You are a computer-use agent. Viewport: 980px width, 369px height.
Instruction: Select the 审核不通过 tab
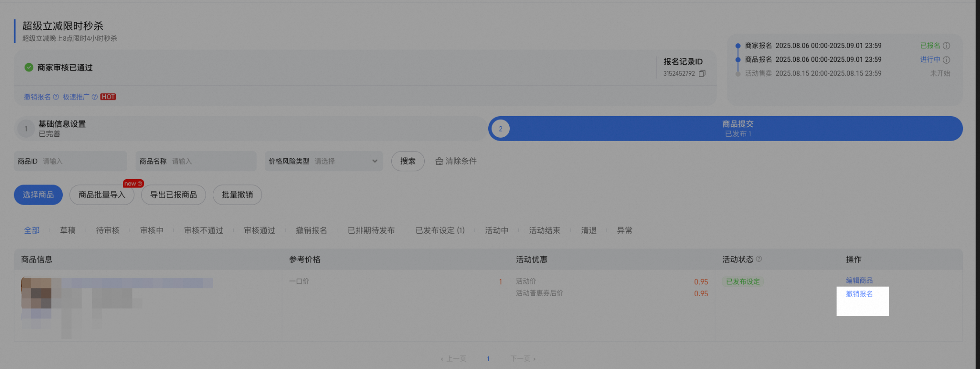pos(204,231)
